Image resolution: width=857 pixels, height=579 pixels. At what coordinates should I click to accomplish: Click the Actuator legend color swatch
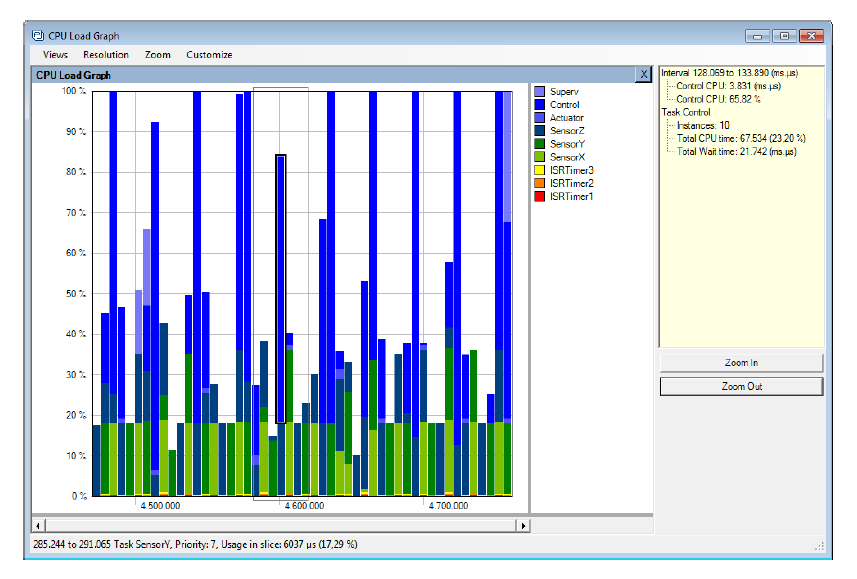point(539,118)
